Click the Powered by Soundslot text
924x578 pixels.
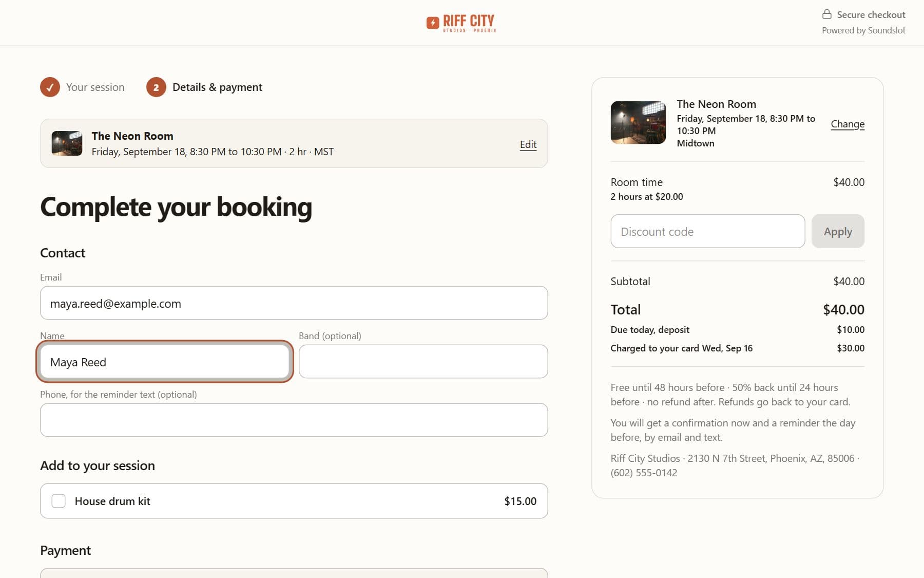(x=863, y=30)
